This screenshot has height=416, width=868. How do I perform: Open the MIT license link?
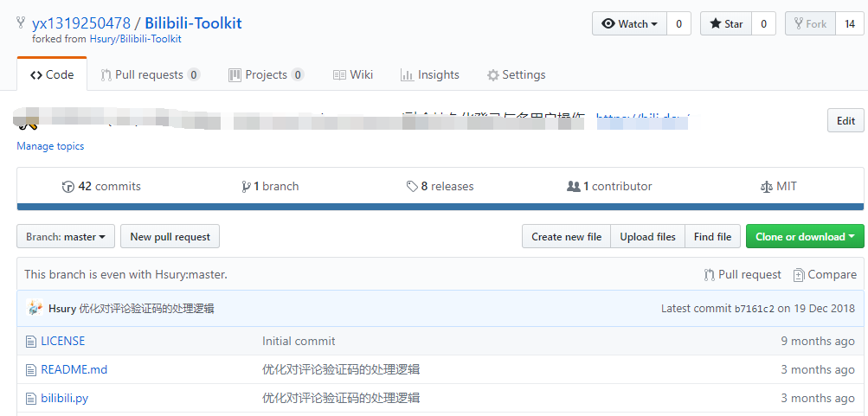click(x=779, y=187)
